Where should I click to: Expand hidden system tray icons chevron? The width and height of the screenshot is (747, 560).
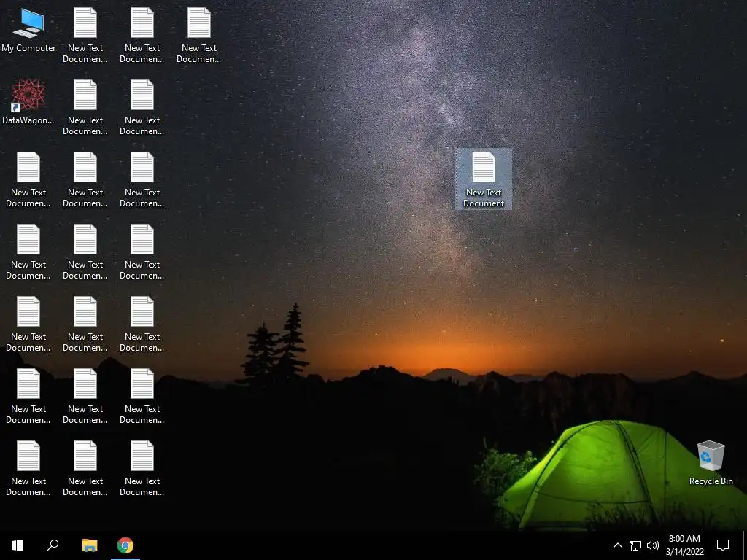(617, 545)
